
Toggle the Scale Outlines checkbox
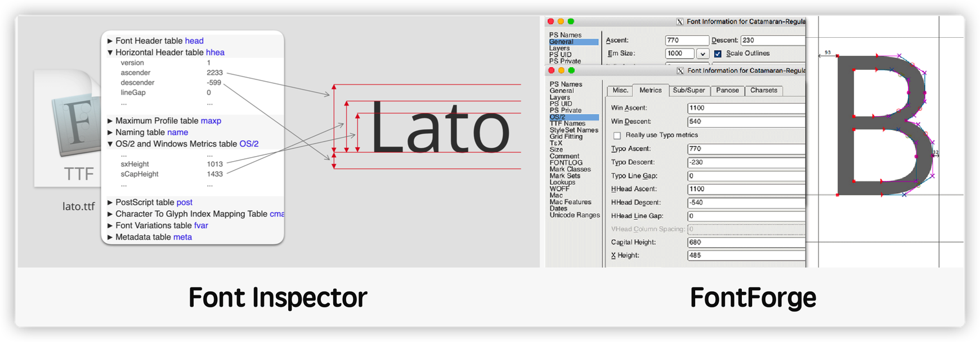click(x=718, y=54)
